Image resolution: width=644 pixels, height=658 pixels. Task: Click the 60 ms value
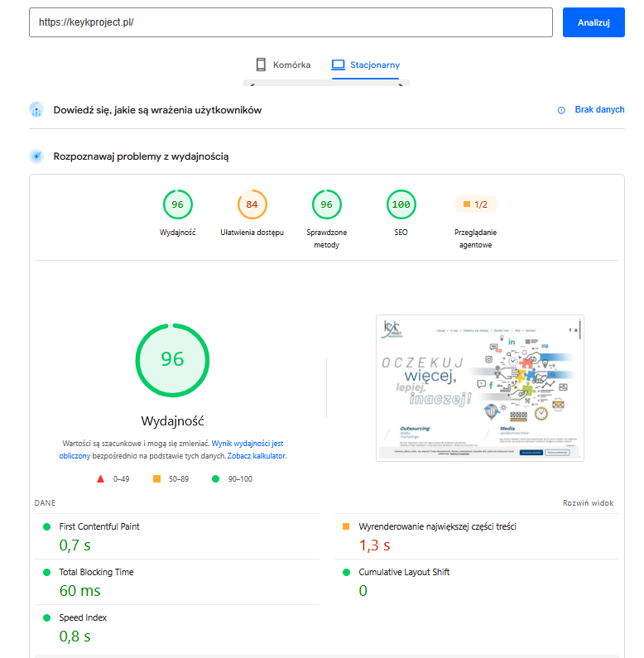pos(79,591)
